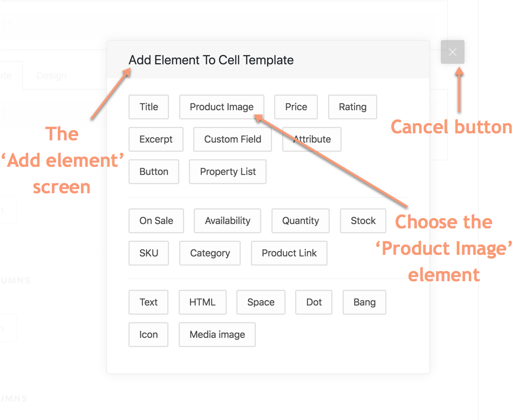Insert the Product Link element
The image size is (517, 420).
click(289, 253)
